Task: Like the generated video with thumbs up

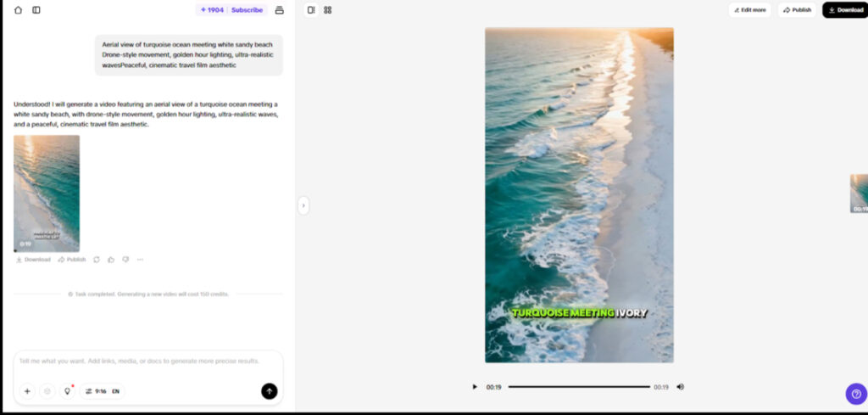Action: pyautogui.click(x=111, y=260)
